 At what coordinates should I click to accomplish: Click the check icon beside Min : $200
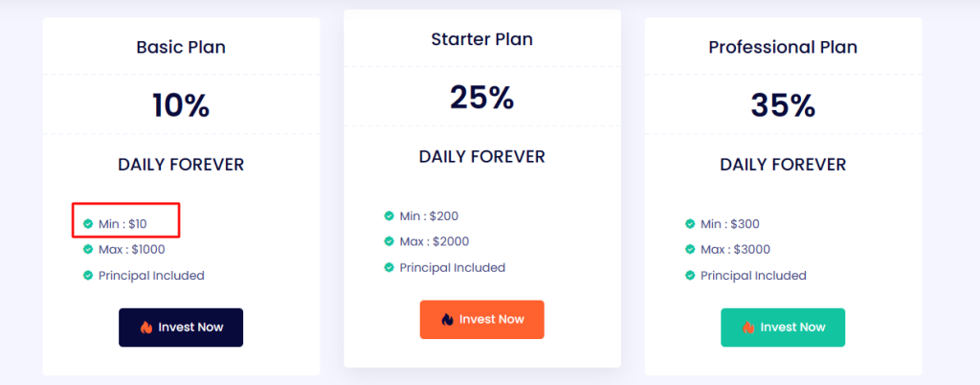click(389, 216)
